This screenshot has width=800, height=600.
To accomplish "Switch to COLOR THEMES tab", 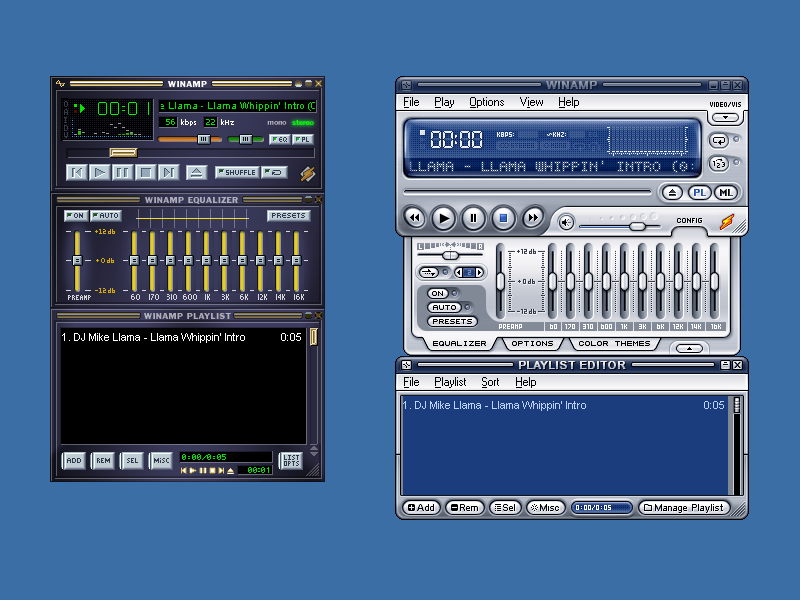I will tap(614, 343).
